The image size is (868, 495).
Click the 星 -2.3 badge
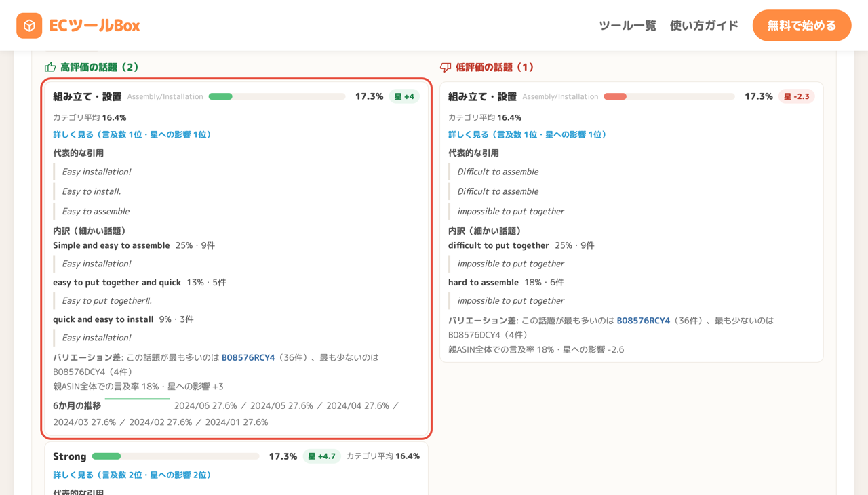(797, 96)
